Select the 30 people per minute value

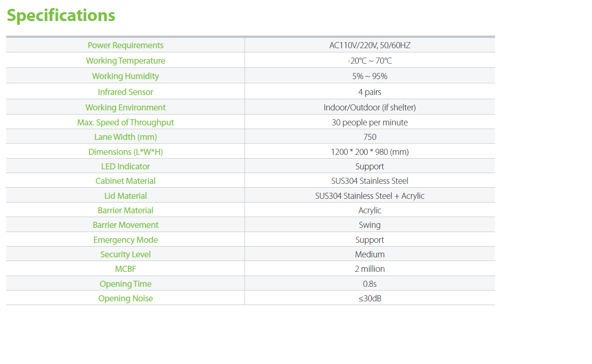pos(370,123)
